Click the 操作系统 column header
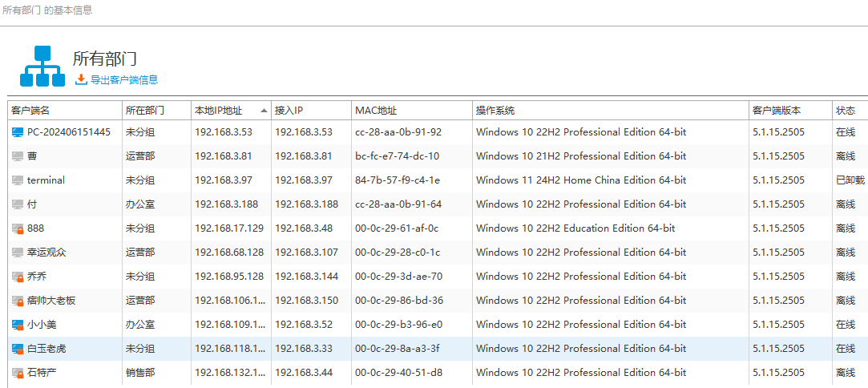868x388 pixels. click(x=495, y=111)
